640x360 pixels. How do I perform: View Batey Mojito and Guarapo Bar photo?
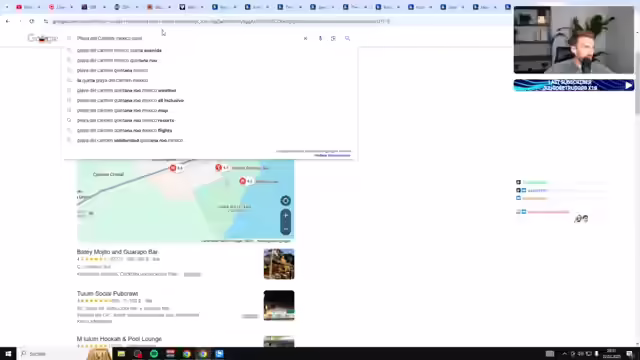279,264
